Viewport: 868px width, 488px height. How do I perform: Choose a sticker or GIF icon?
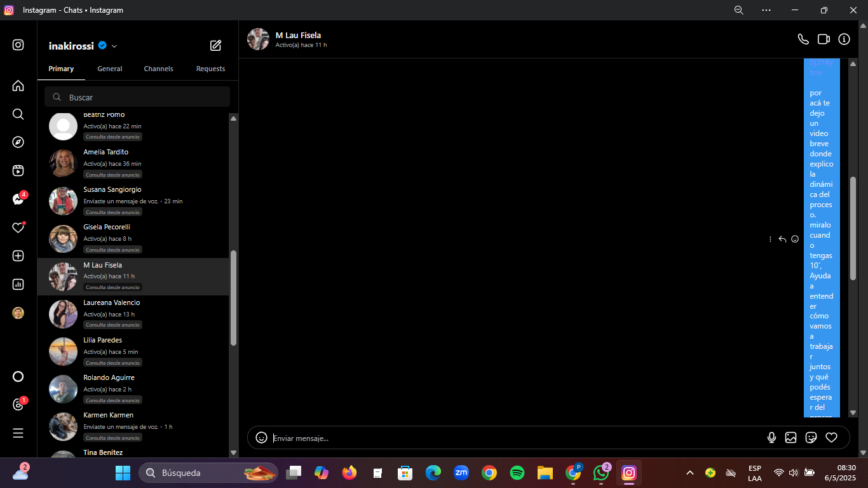811,437
